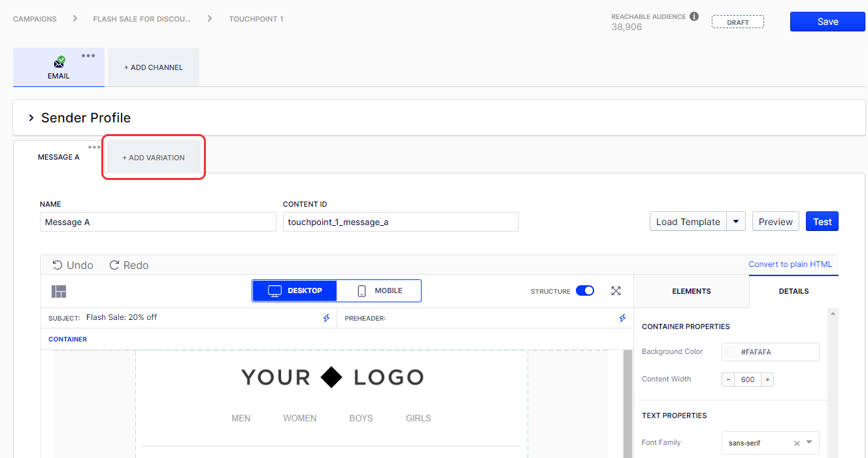The image size is (868, 458).
Task: Click the Undo arrow icon
Action: coord(58,265)
